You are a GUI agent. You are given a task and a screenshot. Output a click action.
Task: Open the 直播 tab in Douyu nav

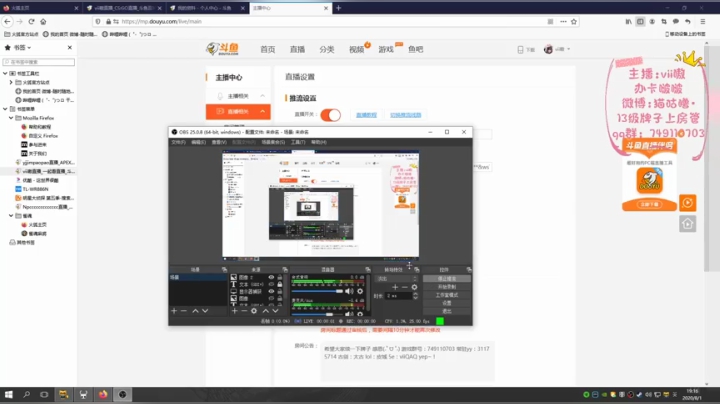point(297,49)
